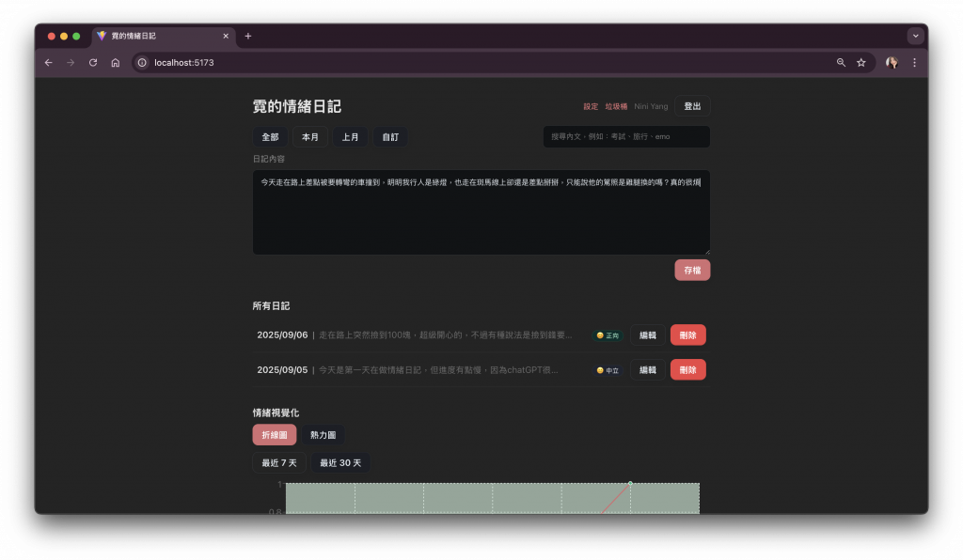The width and height of the screenshot is (963, 560).
Task: Select the 霓的情緒日記 browser tab
Action: pyautogui.click(x=163, y=37)
